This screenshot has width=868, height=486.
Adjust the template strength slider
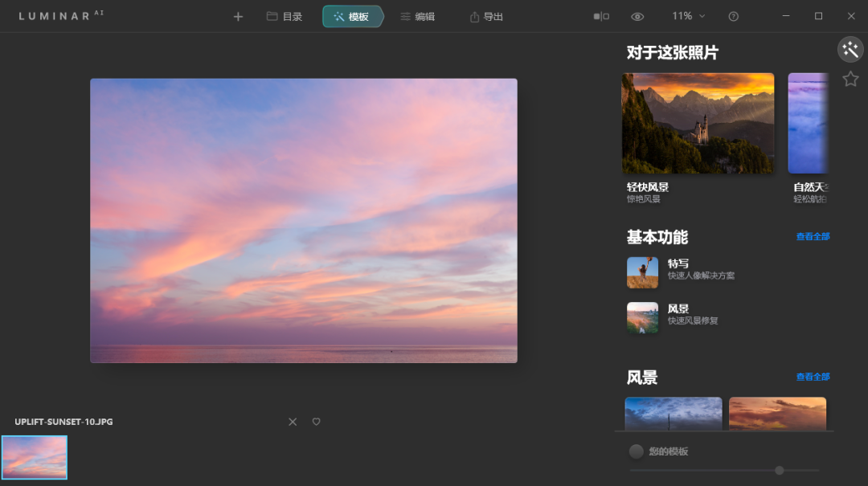778,471
